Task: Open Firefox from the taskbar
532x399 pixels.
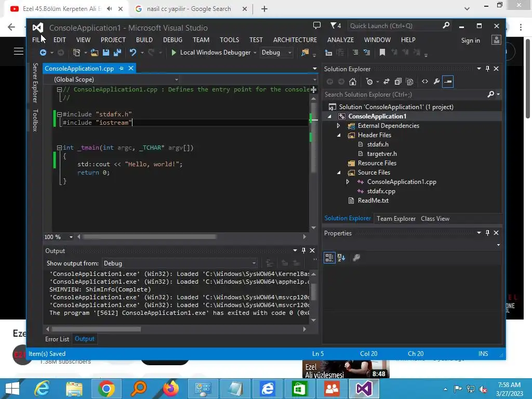Action: [171, 389]
